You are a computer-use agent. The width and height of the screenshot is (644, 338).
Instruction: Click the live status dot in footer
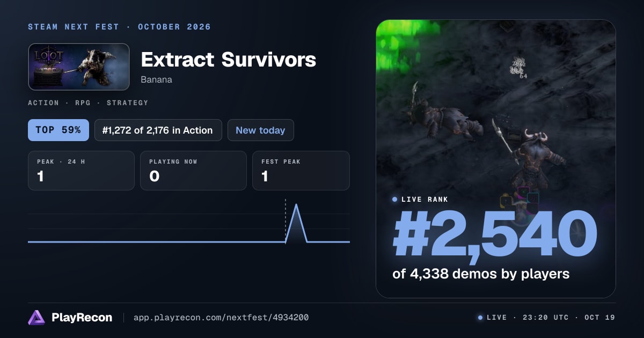[x=480, y=318]
